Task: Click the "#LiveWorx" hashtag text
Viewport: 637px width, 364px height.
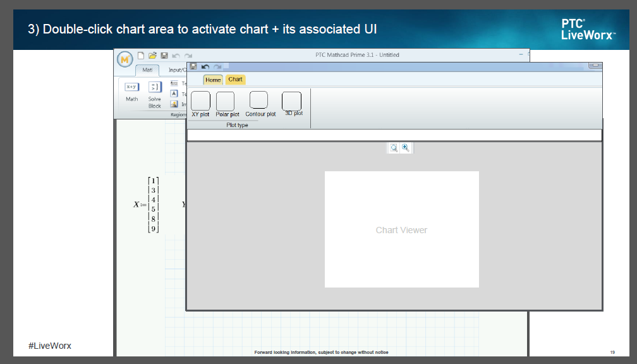Action: point(49,346)
